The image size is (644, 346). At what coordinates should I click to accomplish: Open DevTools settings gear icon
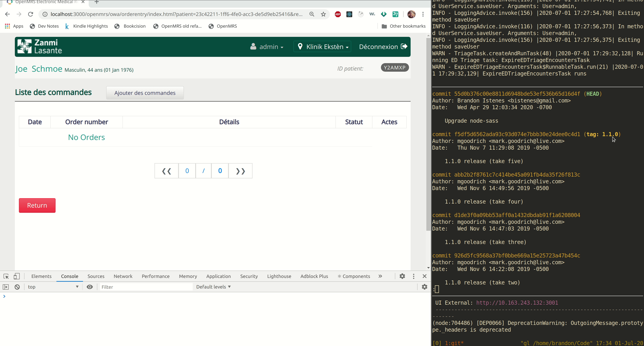click(402, 276)
